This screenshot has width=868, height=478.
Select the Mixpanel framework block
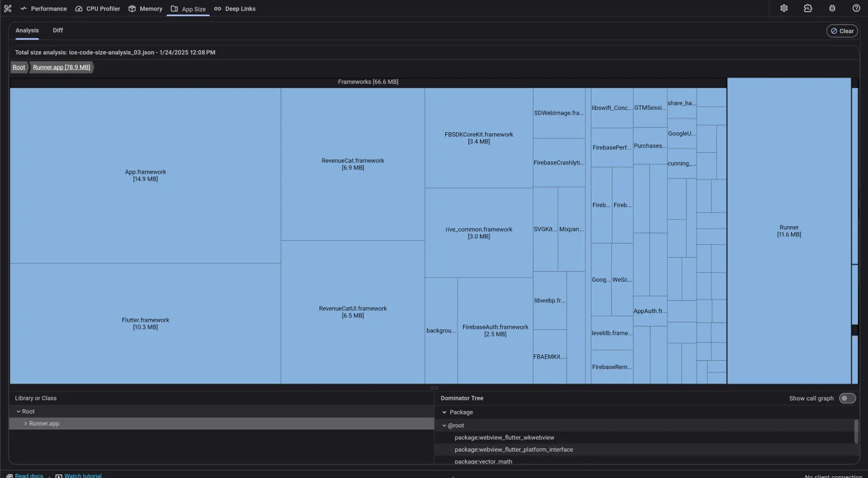[571, 229]
